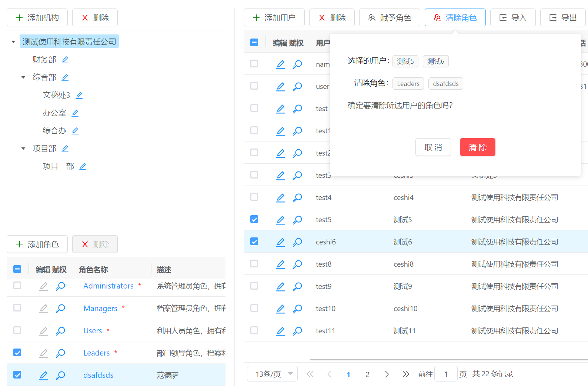Toggle select-all checkbox in user table header
Image resolution: width=588 pixels, height=390 pixels.
coord(254,43)
